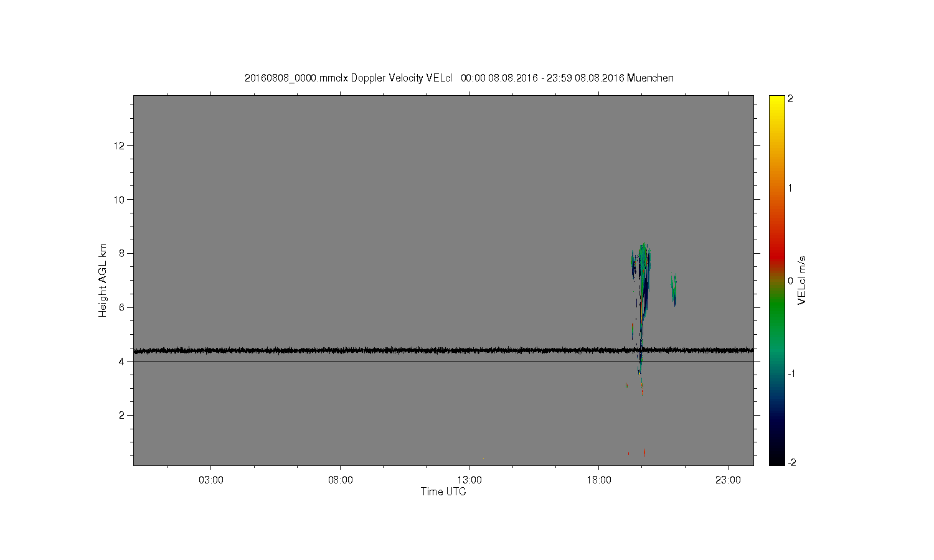Click the 18:00 time tick label
This screenshot has height=560, width=934.
click(599, 480)
